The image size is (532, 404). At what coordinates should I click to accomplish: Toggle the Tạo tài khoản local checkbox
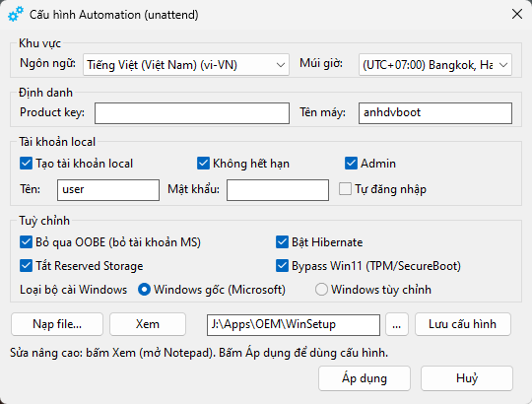tap(27, 164)
